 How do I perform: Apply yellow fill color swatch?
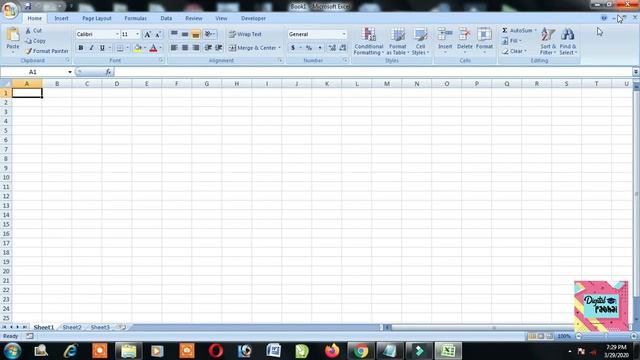click(x=138, y=48)
